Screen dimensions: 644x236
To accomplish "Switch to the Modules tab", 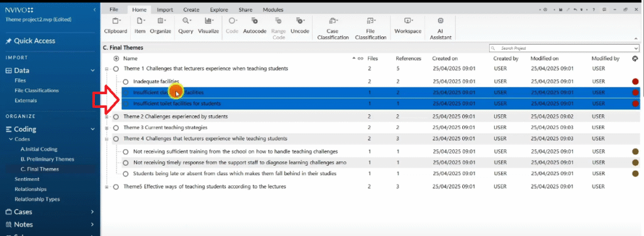I will coord(273,10).
